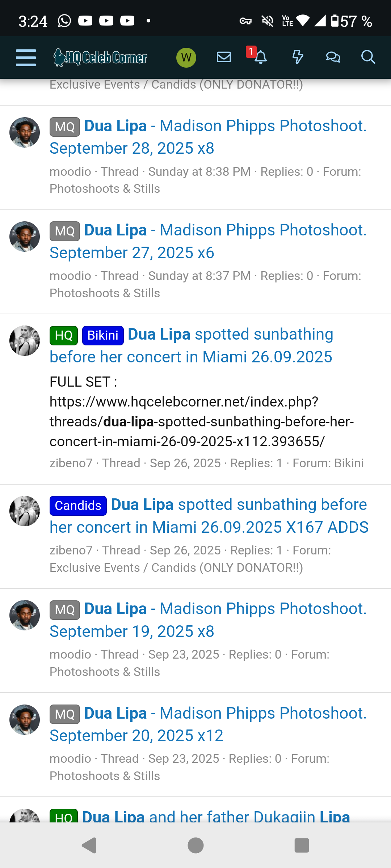
Task: Open the chat bubbles icon
Action: tap(333, 57)
